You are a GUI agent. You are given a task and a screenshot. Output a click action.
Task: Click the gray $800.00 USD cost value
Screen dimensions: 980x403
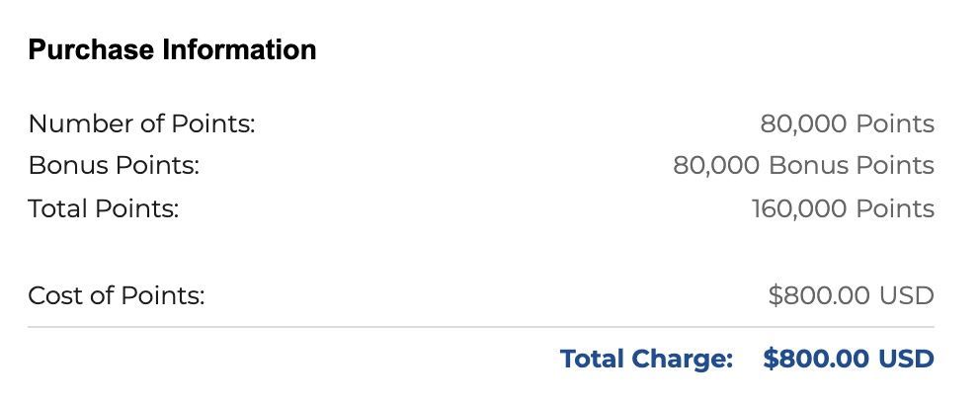pos(852,295)
